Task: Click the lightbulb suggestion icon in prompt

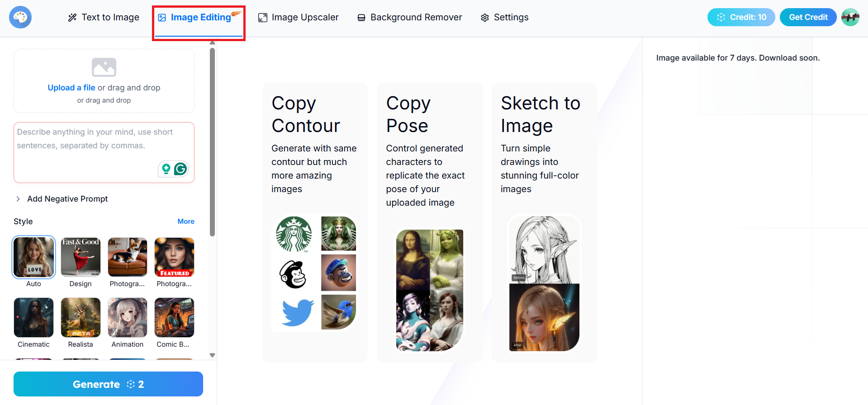Action: point(166,169)
